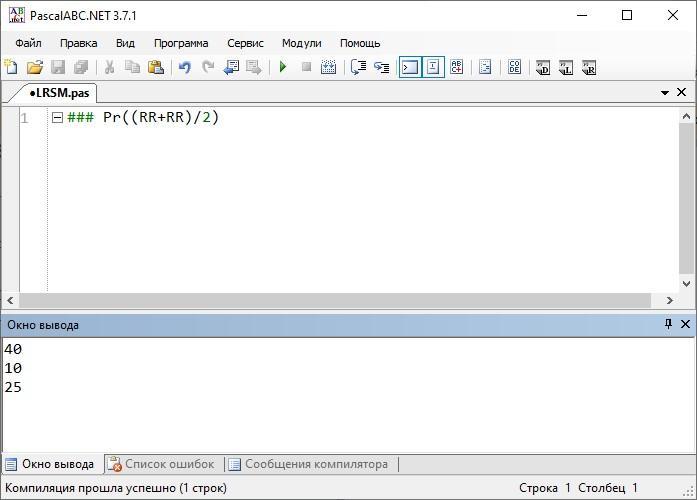Screen dimensions: 697x500
Task: Step over in the debugger
Action: coord(358,67)
